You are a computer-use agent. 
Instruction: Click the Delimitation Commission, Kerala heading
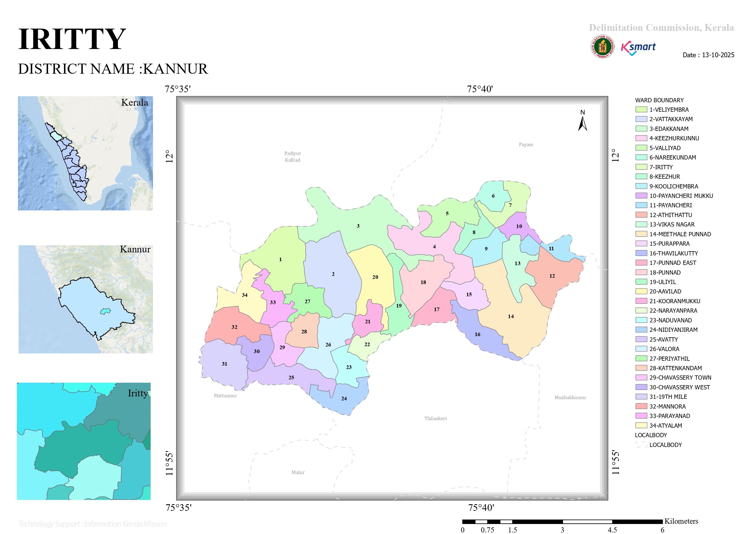pyautogui.click(x=661, y=27)
